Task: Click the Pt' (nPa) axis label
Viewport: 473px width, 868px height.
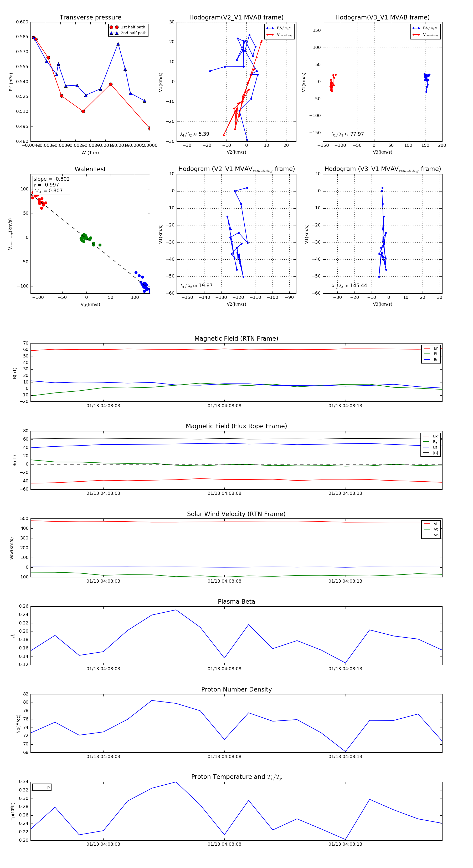Action: click(11, 82)
